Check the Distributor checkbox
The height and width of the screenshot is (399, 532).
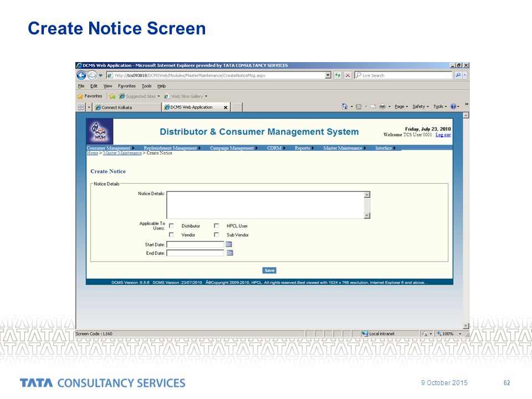pyautogui.click(x=171, y=226)
